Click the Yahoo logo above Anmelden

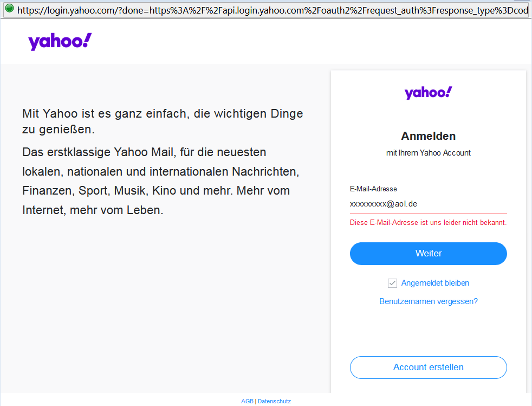pyautogui.click(x=428, y=92)
